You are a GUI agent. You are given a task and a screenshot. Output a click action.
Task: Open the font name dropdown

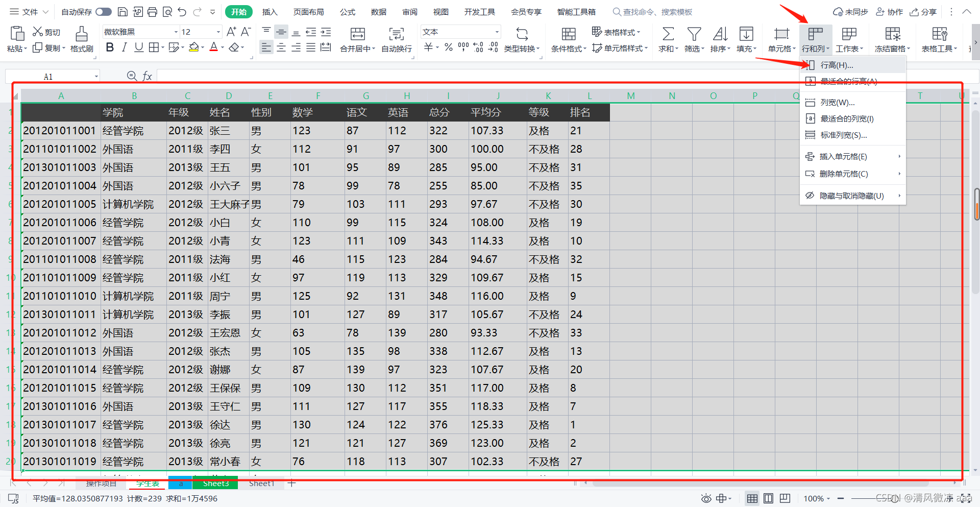point(176,32)
